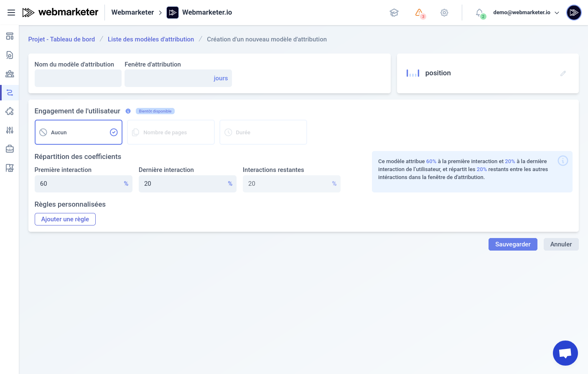Open the bottom map flag sidebar icon

click(10, 168)
